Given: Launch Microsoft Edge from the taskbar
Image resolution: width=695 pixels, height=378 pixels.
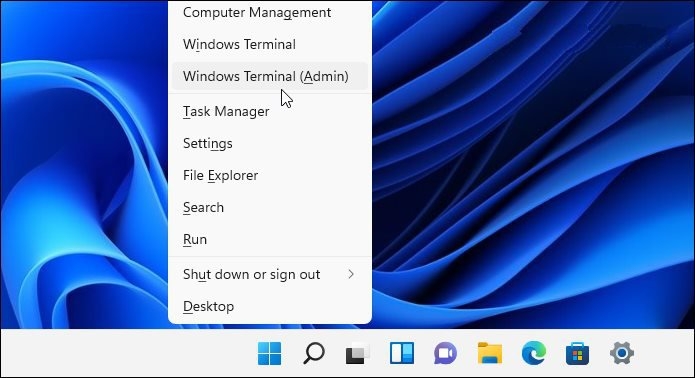Looking at the screenshot, I should (x=534, y=353).
